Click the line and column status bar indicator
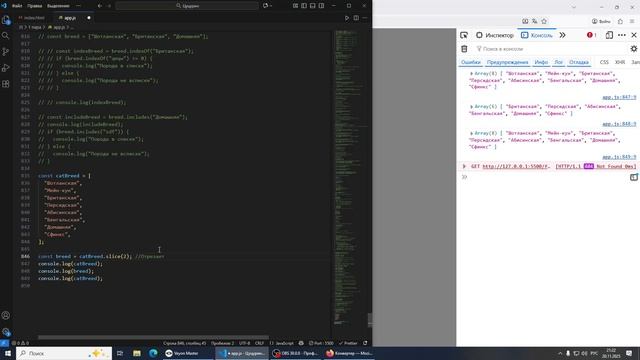 (184, 343)
